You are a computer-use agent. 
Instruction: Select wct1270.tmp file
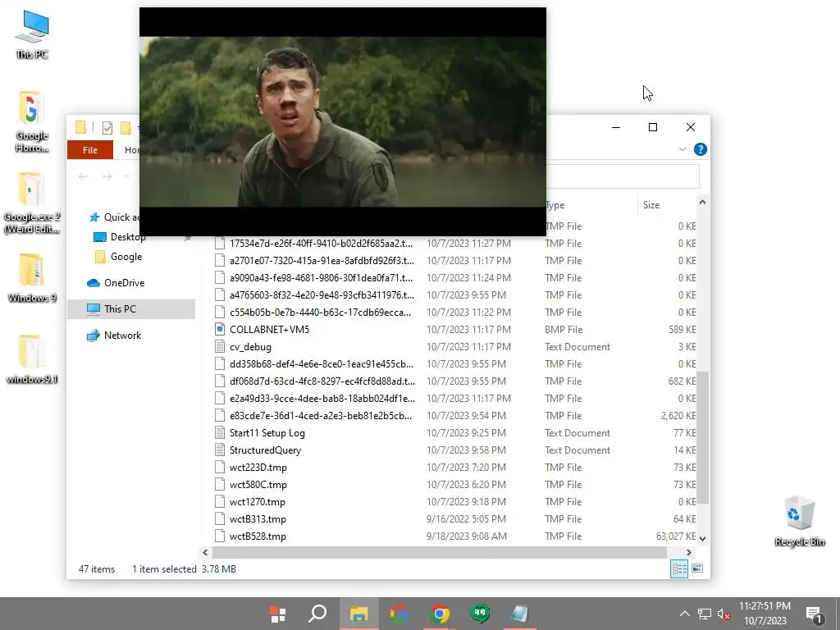click(x=454, y=502)
